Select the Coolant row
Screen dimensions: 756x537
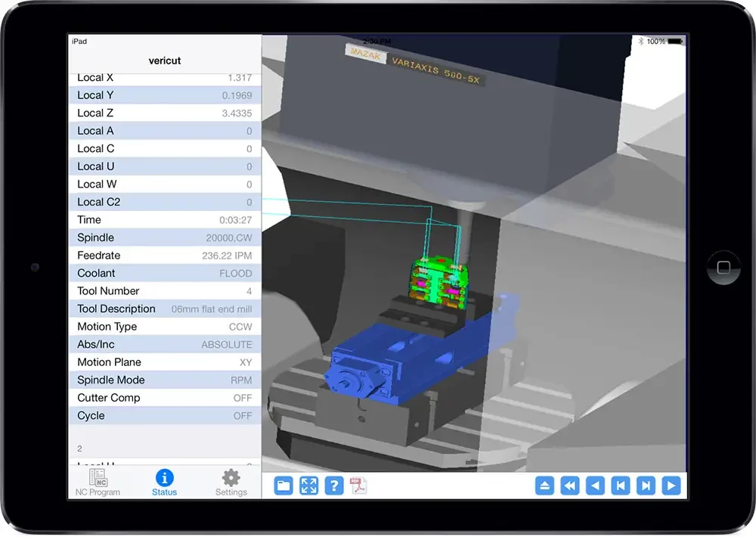point(165,273)
